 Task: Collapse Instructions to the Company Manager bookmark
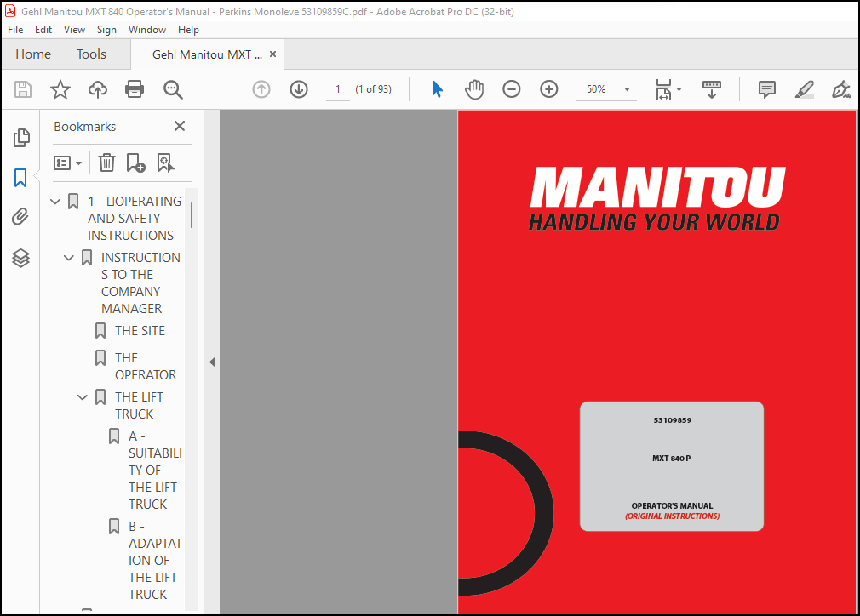[69, 258]
